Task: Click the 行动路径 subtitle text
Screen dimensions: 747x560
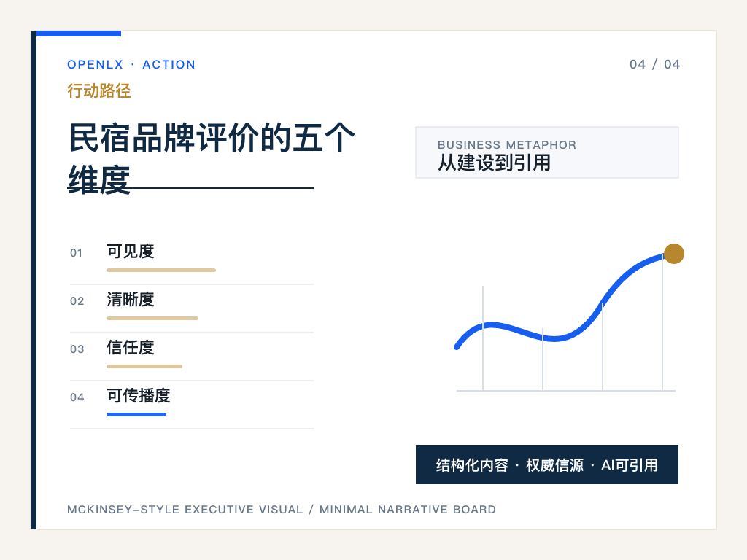Action: click(x=99, y=90)
